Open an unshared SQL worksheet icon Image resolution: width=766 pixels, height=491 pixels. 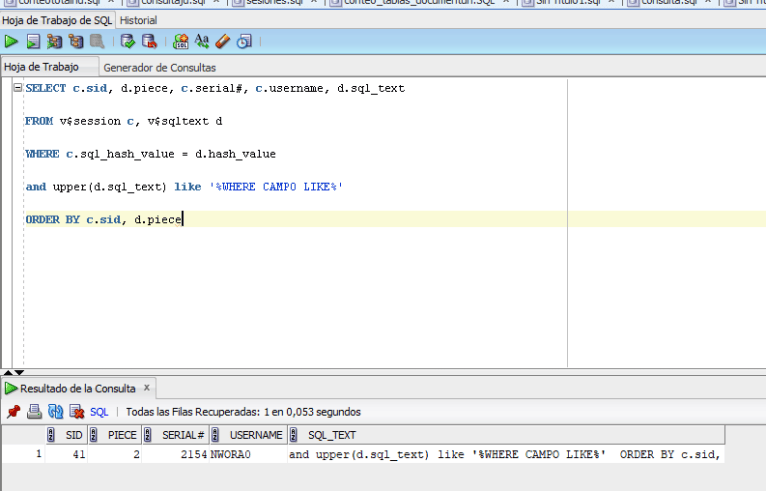coord(180,42)
